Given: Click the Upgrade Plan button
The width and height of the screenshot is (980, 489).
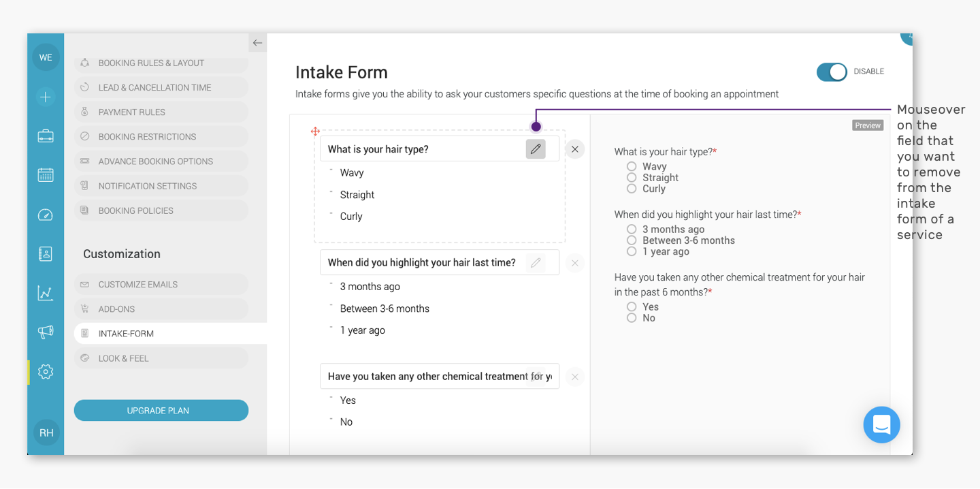Looking at the screenshot, I should 161,411.
